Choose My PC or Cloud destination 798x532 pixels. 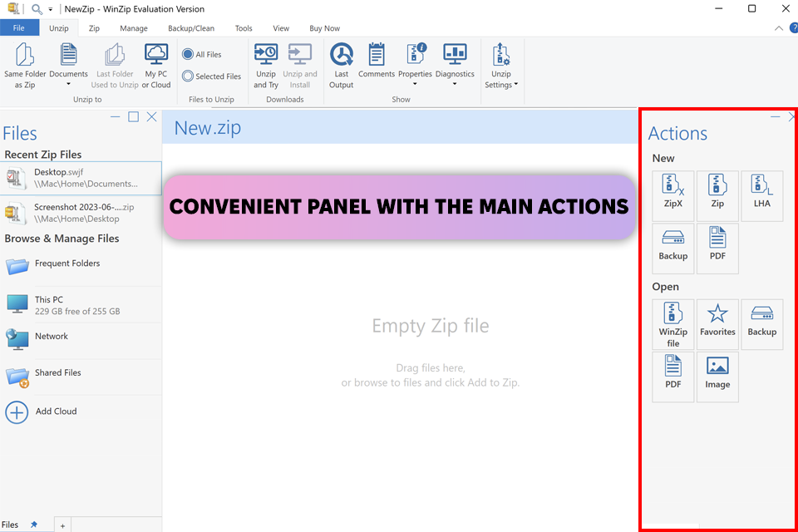tap(156, 66)
